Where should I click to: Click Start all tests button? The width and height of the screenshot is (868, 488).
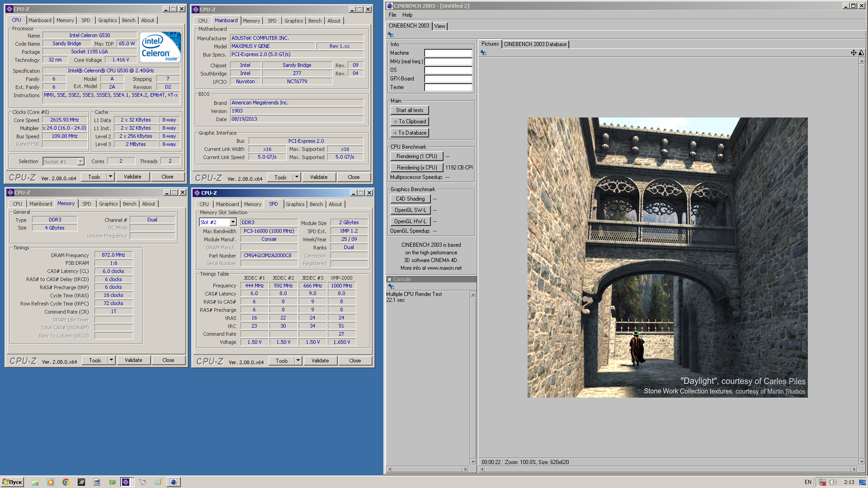tap(410, 110)
